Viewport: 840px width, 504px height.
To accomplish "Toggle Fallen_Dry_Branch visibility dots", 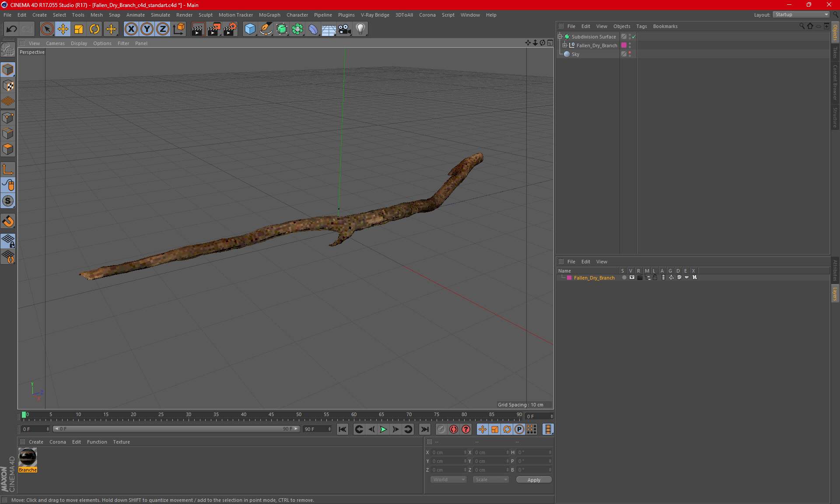I will click(x=630, y=45).
